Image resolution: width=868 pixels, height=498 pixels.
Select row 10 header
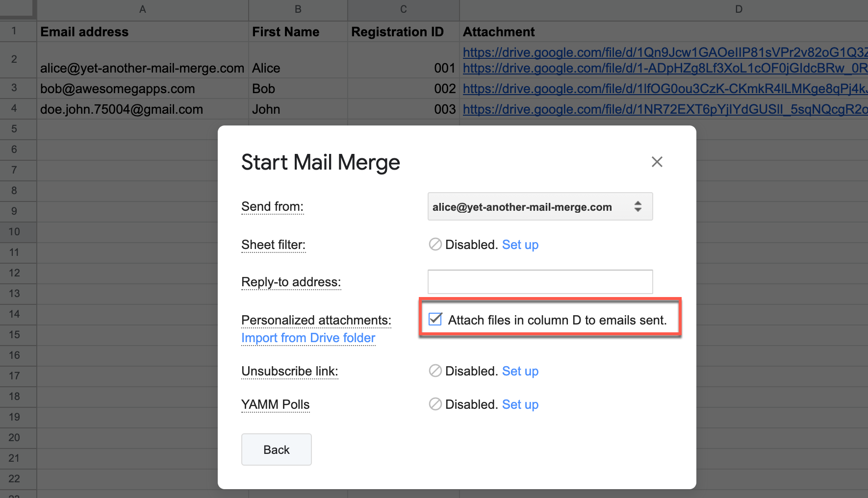pyautogui.click(x=15, y=232)
